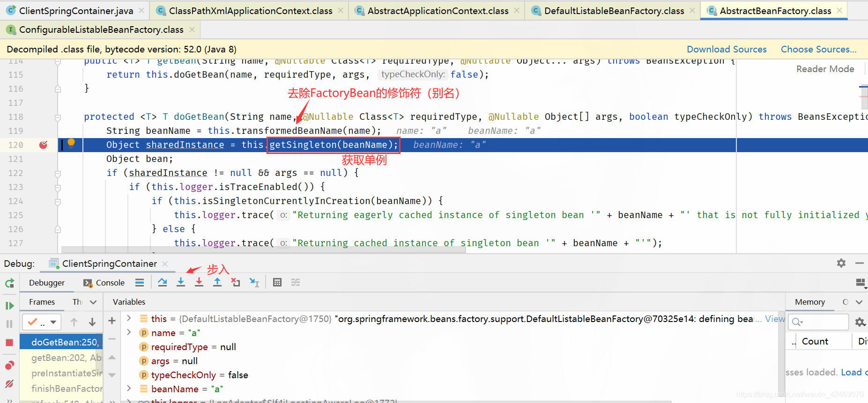Open the Console tab in debugger
The width and height of the screenshot is (868, 403).
[x=104, y=283]
